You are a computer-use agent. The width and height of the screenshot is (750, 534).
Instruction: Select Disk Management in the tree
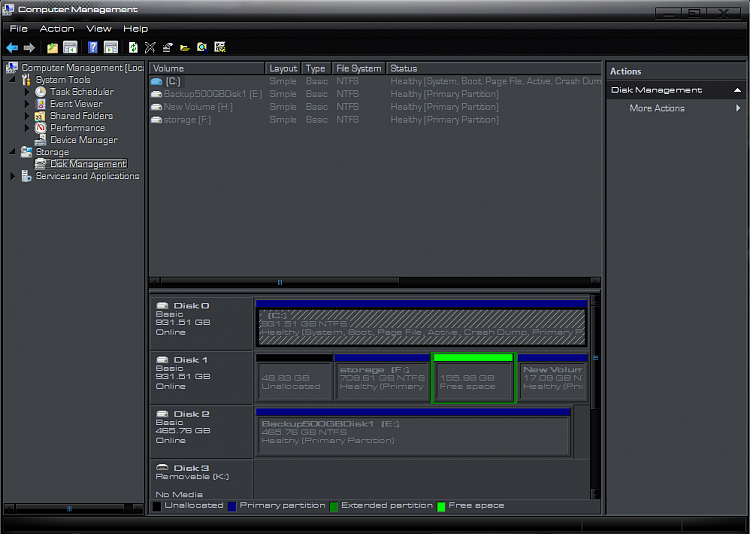point(88,164)
